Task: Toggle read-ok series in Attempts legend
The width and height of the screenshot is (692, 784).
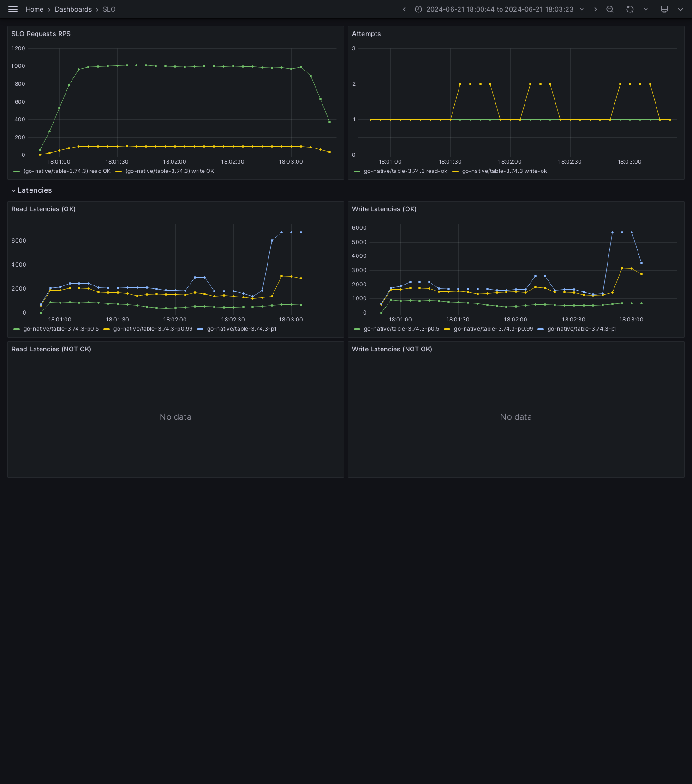Action: pyautogui.click(x=406, y=171)
